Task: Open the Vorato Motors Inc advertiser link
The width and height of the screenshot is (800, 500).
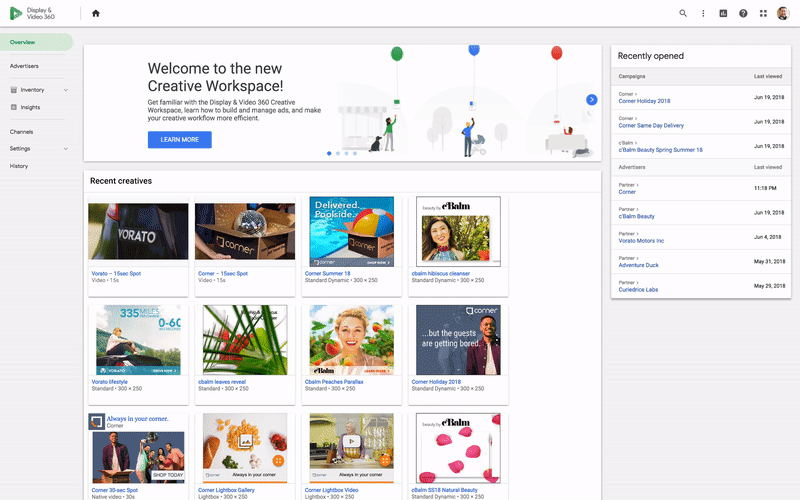Action: [x=641, y=240]
